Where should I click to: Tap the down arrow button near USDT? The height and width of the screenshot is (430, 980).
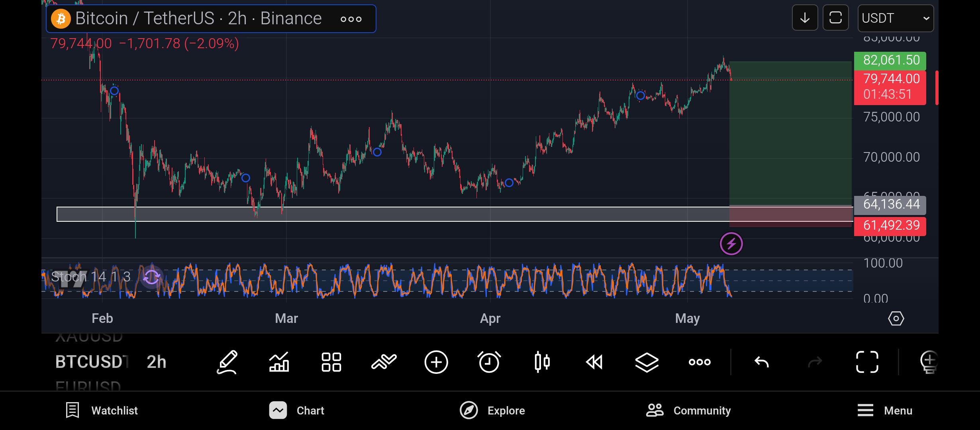[805, 18]
